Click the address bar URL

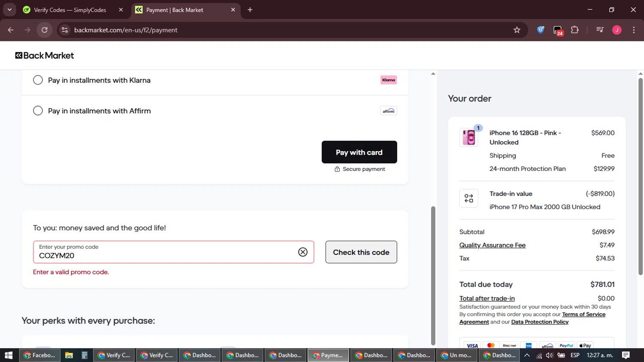point(126,30)
